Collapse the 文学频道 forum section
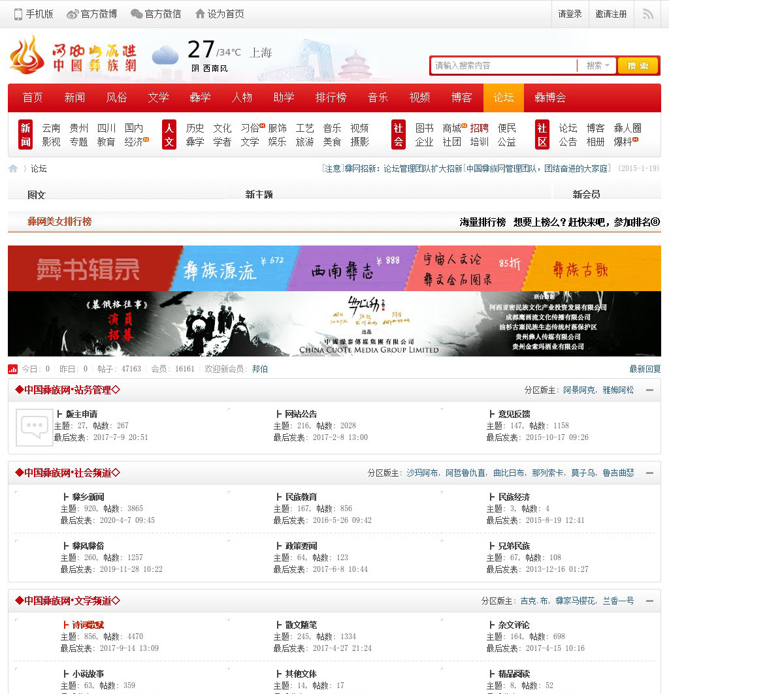Screen dimensions: 784x694 coord(649,601)
